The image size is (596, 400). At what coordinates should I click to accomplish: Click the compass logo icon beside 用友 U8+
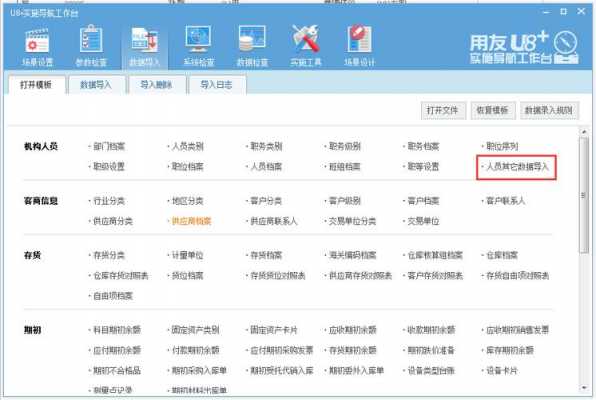point(565,43)
